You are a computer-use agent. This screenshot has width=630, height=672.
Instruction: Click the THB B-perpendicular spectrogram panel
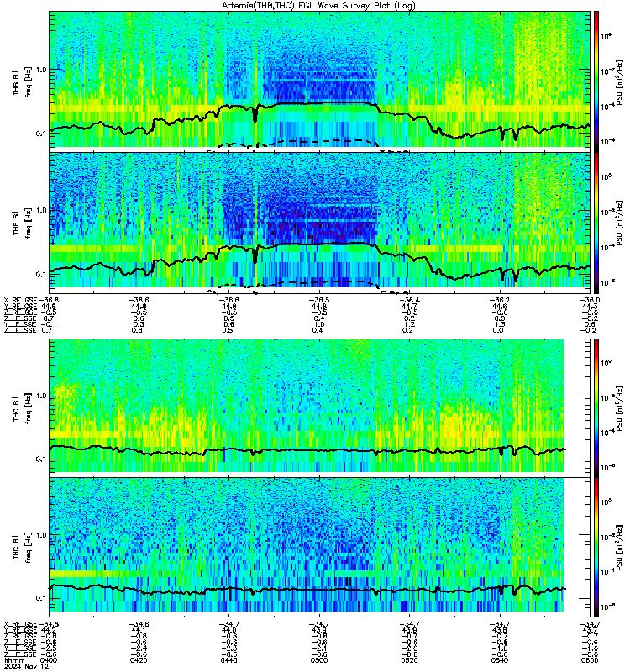point(320,80)
